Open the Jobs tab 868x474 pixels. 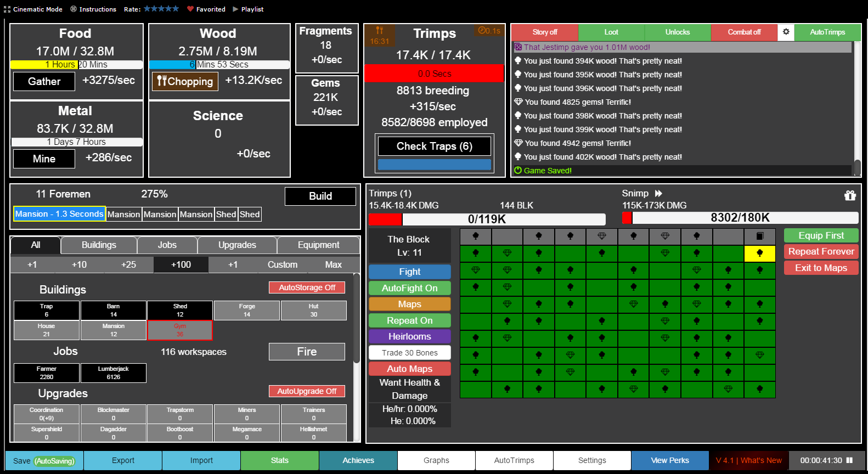click(x=167, y=245)
